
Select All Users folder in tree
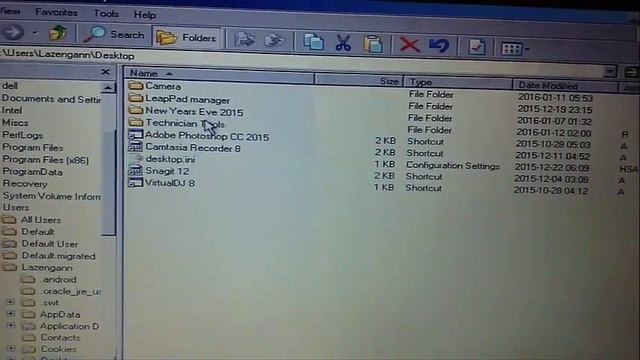click(x=40, y=220)
